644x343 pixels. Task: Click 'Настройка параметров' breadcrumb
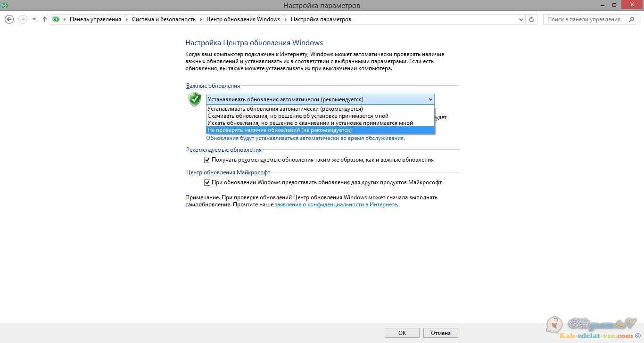pyautogui.click(x=321, y=19)
